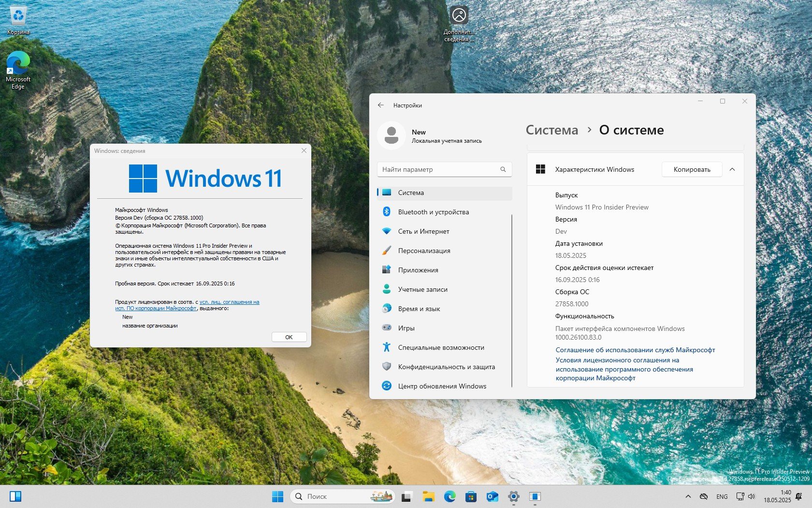Viewport: 812px width, 508px height.
Task: Show hidden system tray icons
Action: (688, 496)
